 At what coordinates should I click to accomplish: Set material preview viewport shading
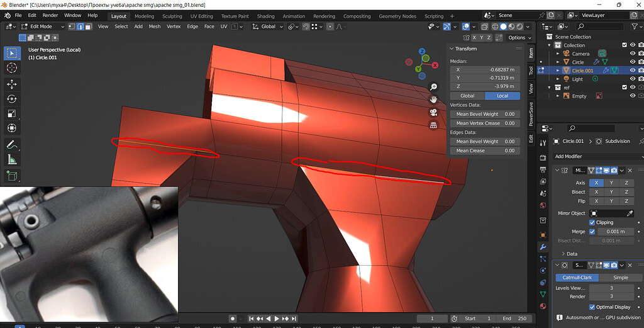point(511,26)
